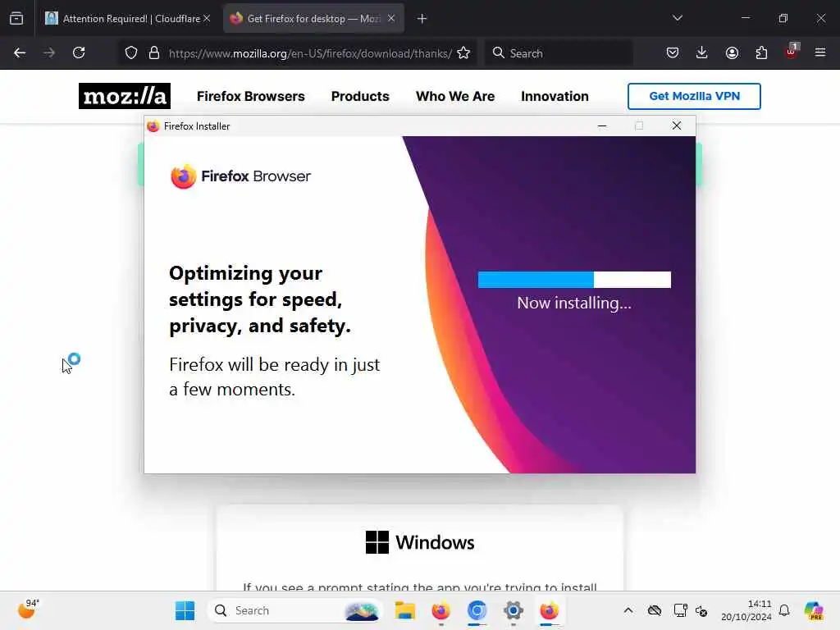840x630 pixels.
Task: Open the uBlock Origin extension icon
Action: point(792,52)
